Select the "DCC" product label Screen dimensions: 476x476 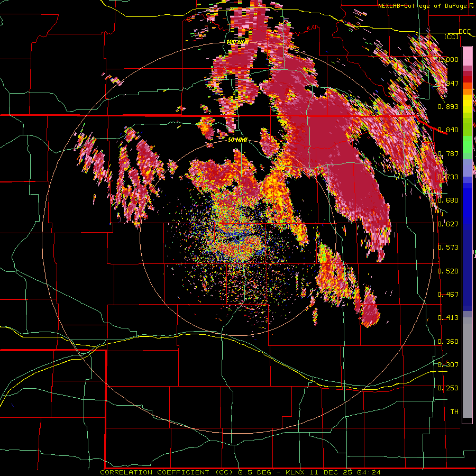pyautogui.click(x=465, y=32)
